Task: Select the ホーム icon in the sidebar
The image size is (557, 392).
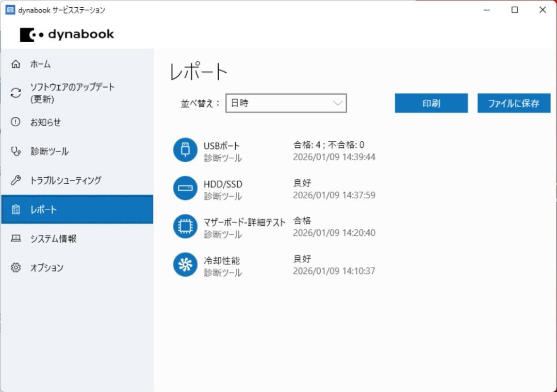Action: pos(15,64)
